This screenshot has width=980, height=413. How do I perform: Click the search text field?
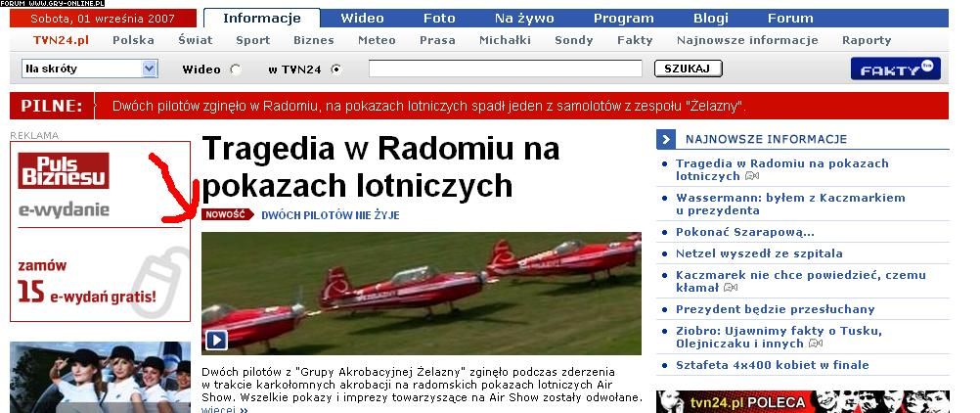(x=505, y=69)
